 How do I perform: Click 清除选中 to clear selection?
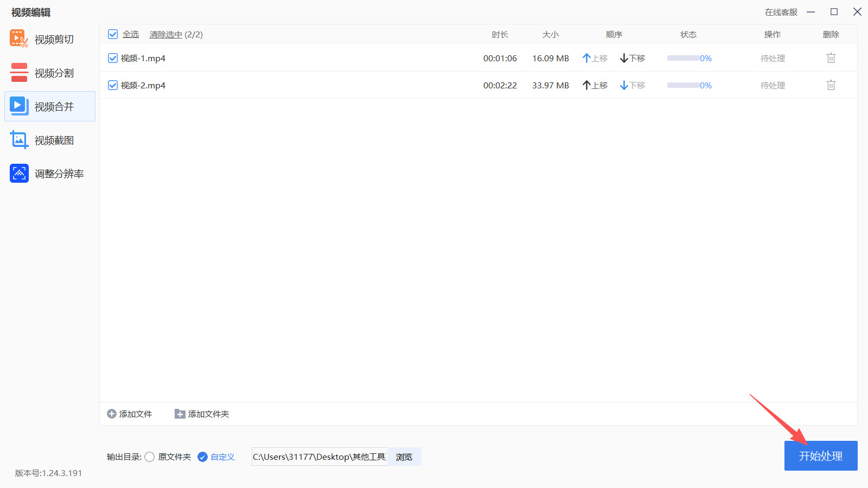click(166, 34)
